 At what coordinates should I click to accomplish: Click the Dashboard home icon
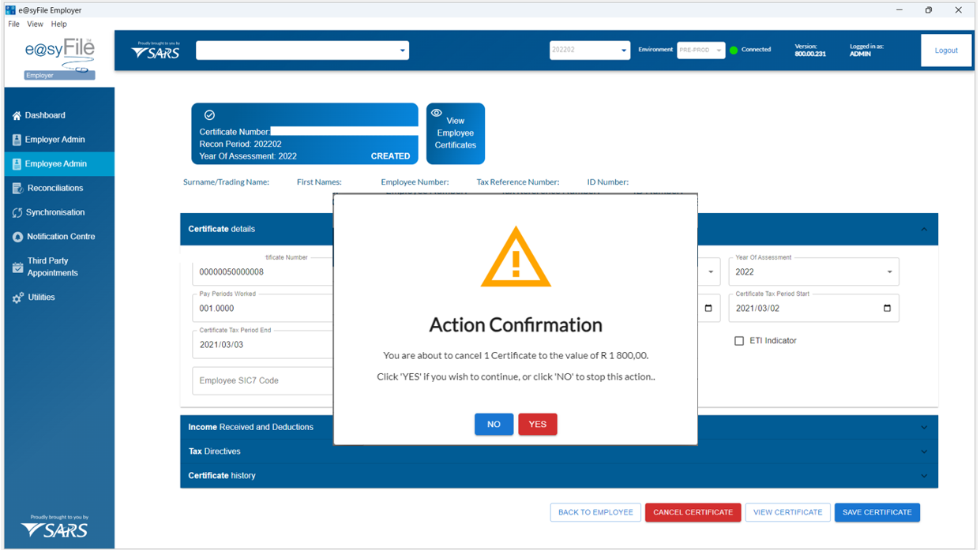[17, 116]
